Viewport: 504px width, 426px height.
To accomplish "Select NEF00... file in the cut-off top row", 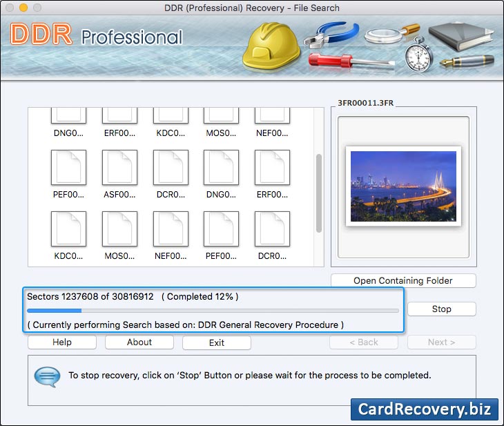I will point(272,116).
